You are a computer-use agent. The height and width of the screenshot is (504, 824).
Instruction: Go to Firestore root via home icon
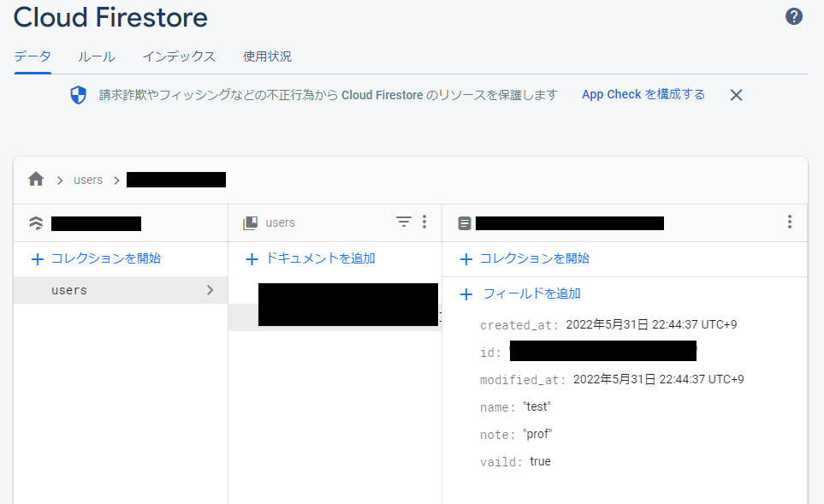[36, 179]
